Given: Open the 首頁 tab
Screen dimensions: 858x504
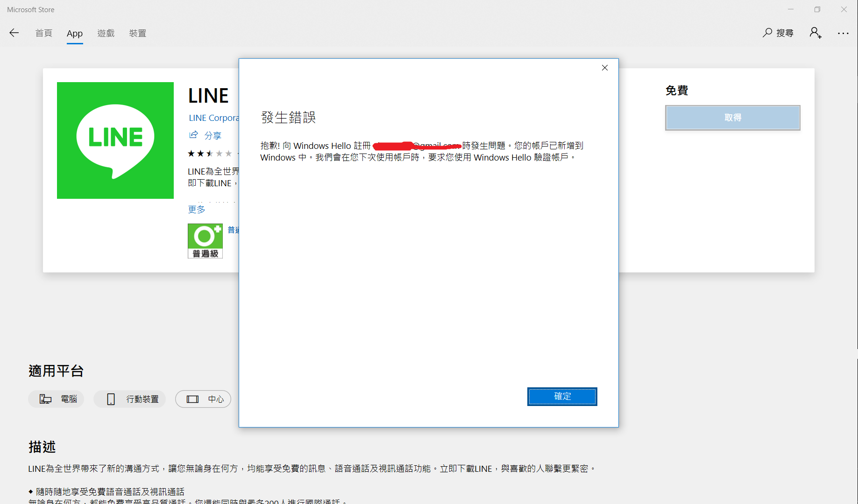Looking at the screenshot, I should point(44,33).
